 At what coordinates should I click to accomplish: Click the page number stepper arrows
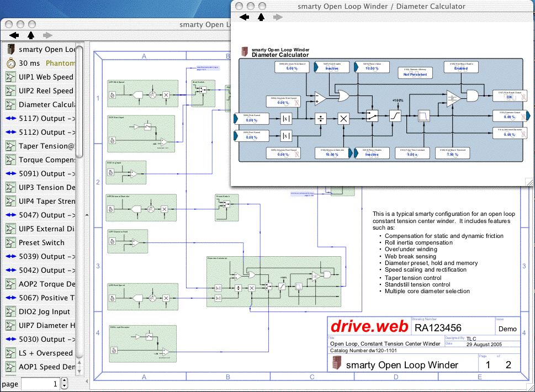(x=64, y=384)
